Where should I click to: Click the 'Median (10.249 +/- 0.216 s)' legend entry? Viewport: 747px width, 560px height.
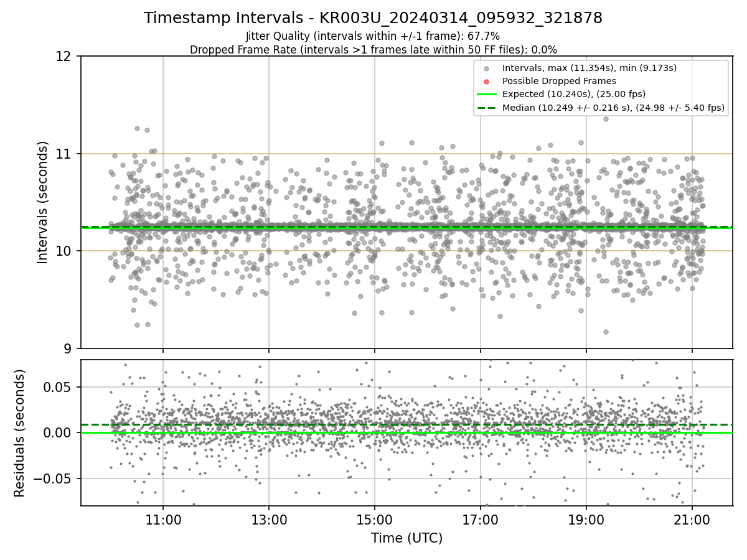(613, 108)
